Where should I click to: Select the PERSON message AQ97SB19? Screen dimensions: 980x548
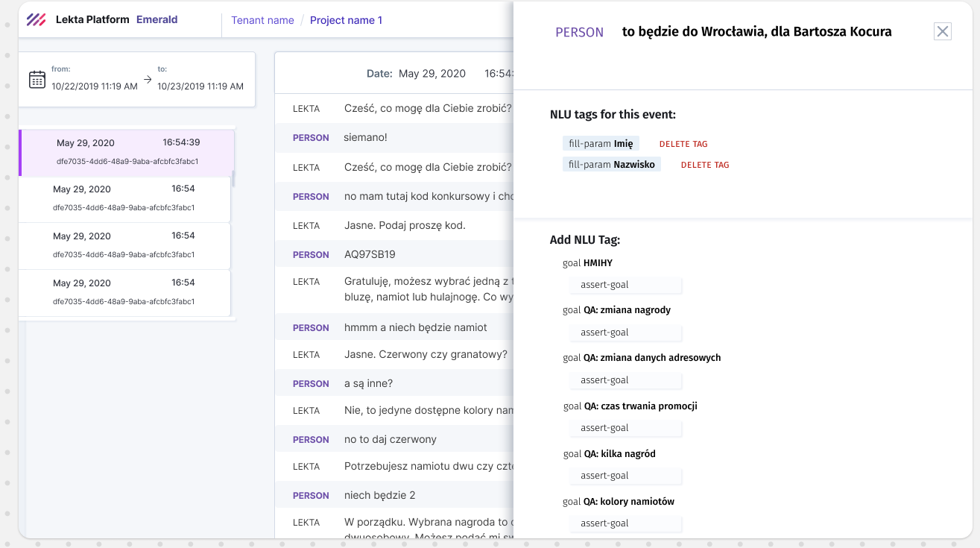coord(393,254)
